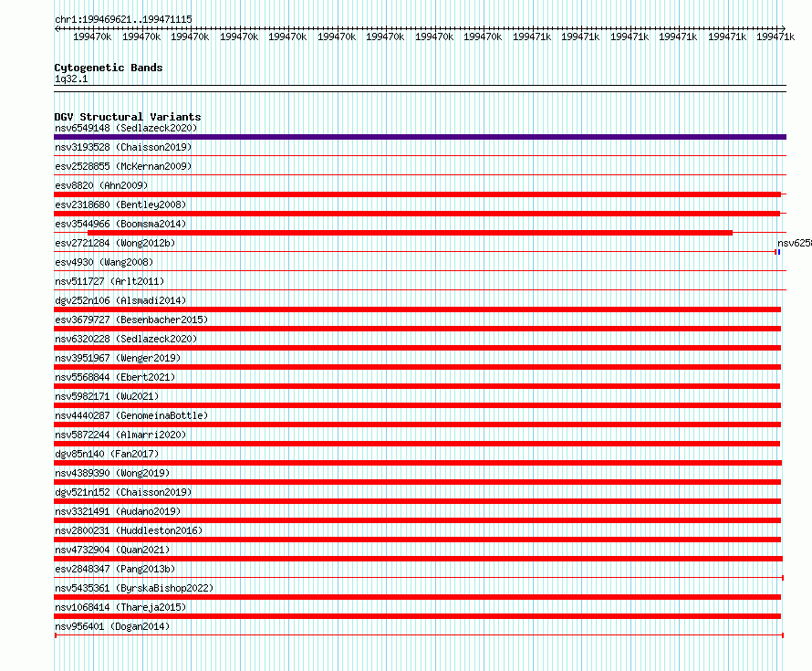The height and width of the screenshot is (671, 812).
Task: Open variant nsv5872244 (Almarri2020)
Action: 120,435
